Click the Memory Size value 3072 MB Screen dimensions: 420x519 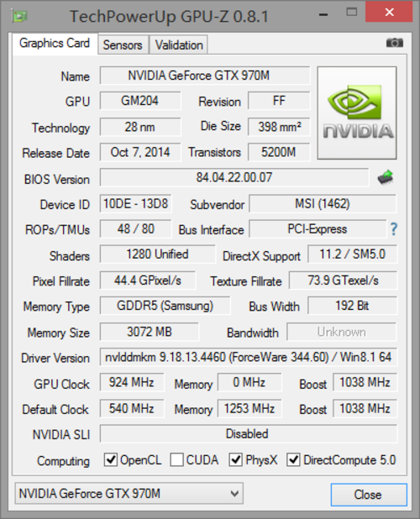(x=150, y=332)
